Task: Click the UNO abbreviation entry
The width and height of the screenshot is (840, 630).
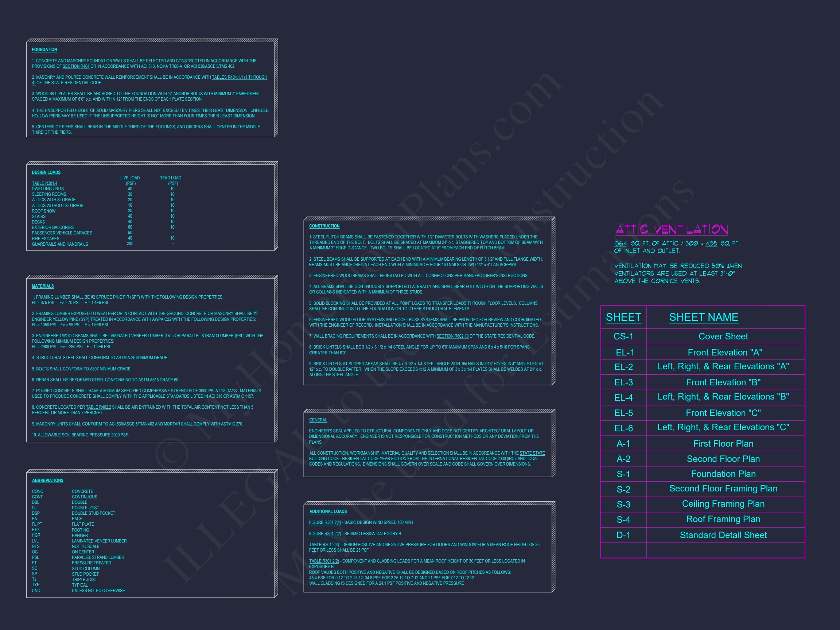Action: (78, 591)
